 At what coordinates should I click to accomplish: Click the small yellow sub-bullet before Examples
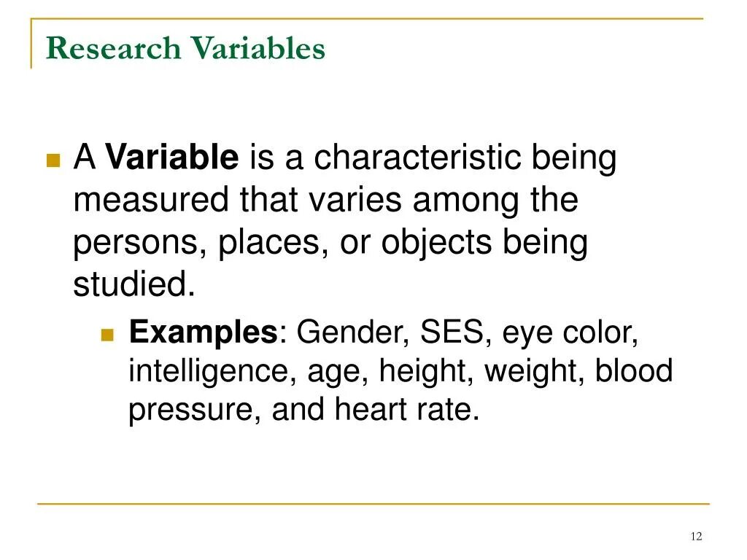click(x=109, y=335)
